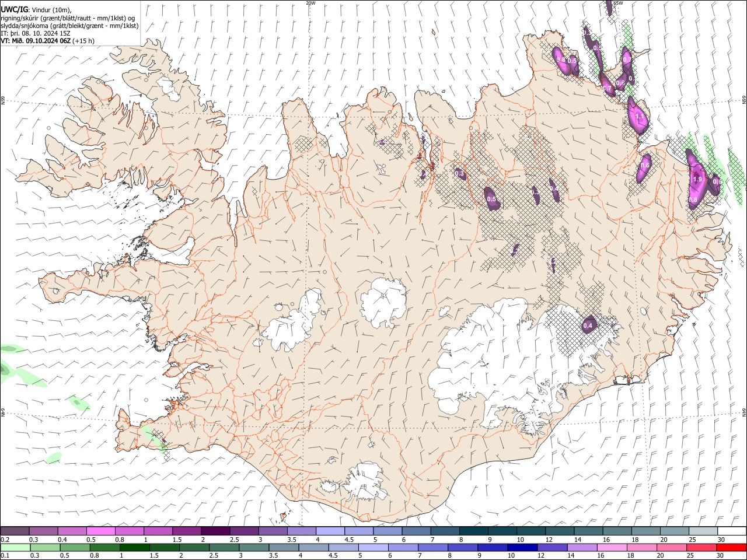
Task: Click the '0.3' precipitation label in north Iceland
Action: (459, 173)
